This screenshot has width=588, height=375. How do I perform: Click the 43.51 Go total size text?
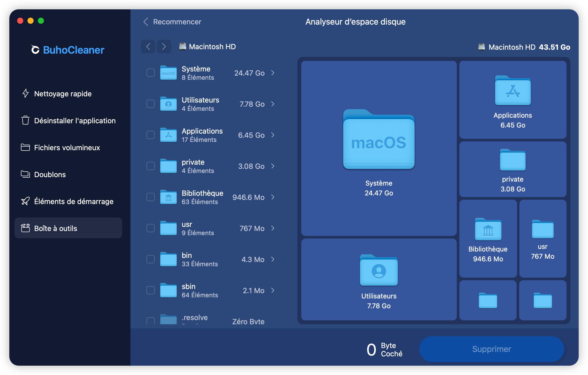click(554, 47)
